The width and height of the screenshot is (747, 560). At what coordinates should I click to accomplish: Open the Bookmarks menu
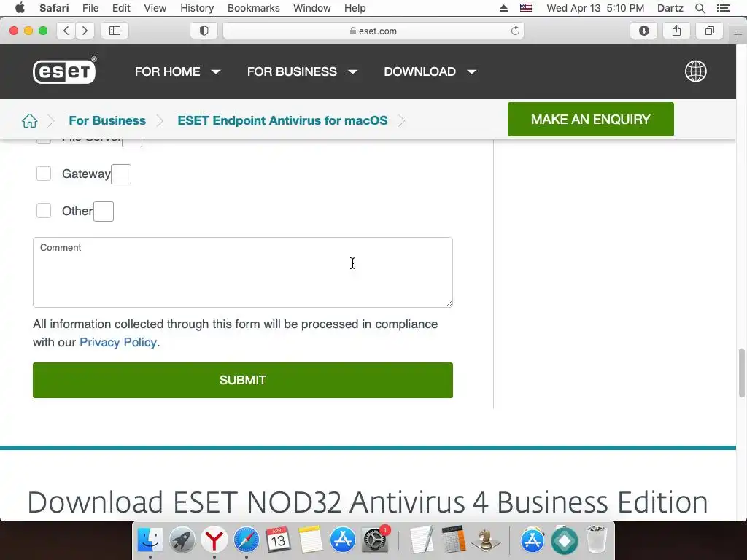(253, 8)
